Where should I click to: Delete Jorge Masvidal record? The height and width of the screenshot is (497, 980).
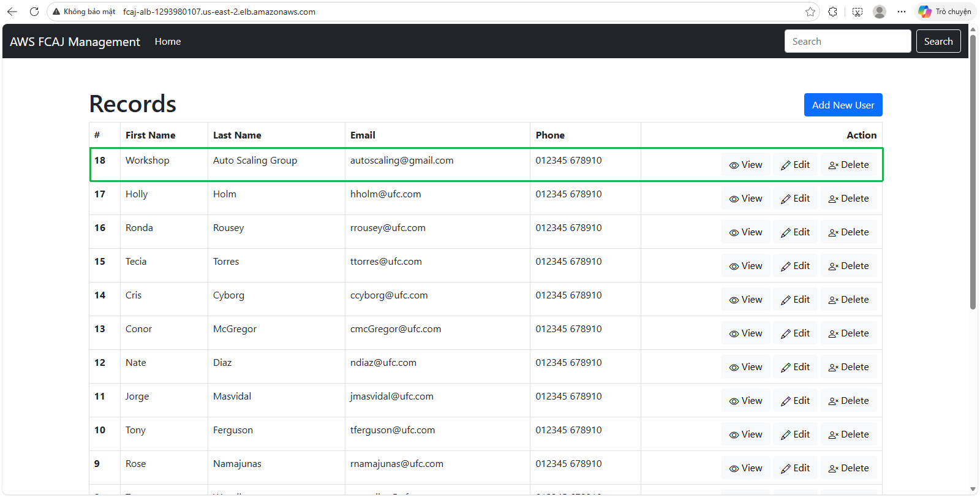(848, 401)
